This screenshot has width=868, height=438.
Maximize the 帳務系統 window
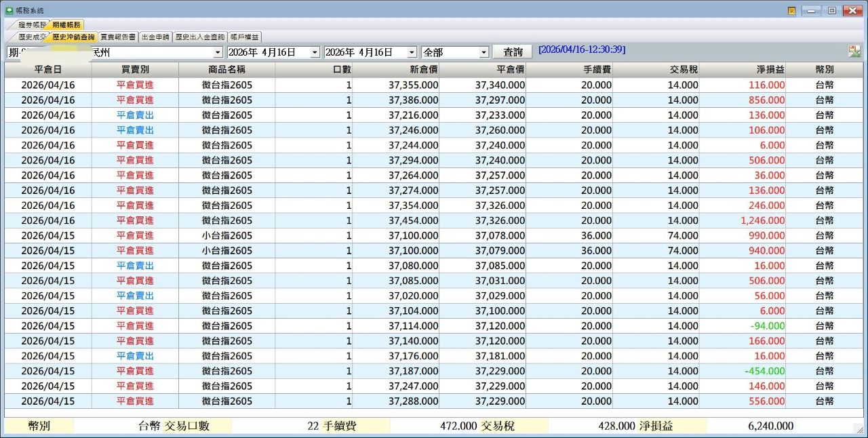pos(831,10)
